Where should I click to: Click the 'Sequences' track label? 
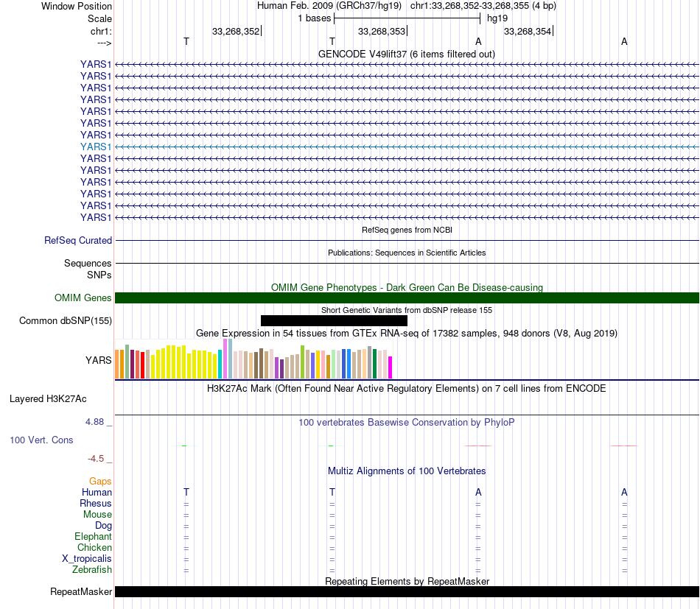[88, 263]
